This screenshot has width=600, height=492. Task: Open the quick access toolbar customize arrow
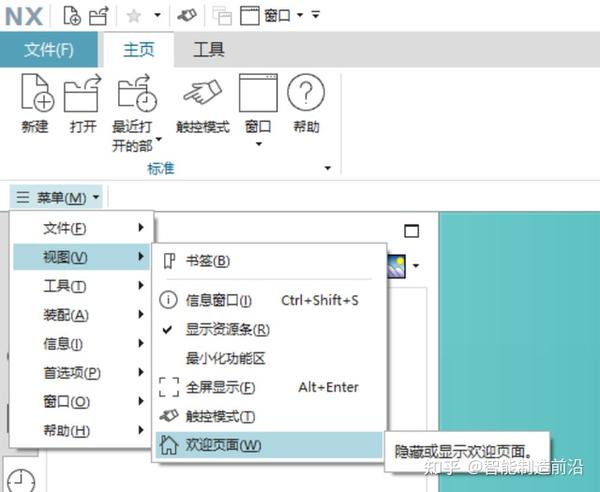[x=316, y=15]
